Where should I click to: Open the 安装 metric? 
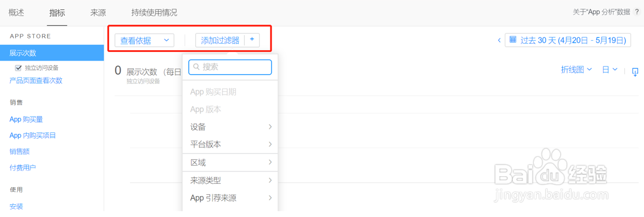coord(16,206)
